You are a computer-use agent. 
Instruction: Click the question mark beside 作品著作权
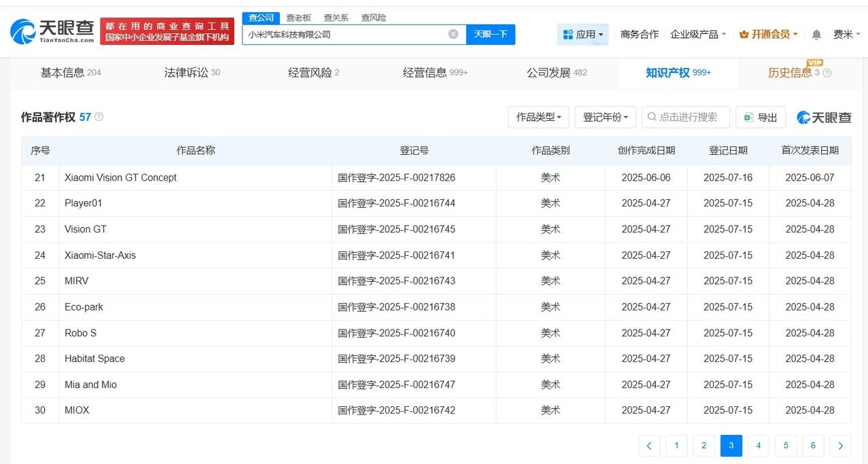(98, 117)
